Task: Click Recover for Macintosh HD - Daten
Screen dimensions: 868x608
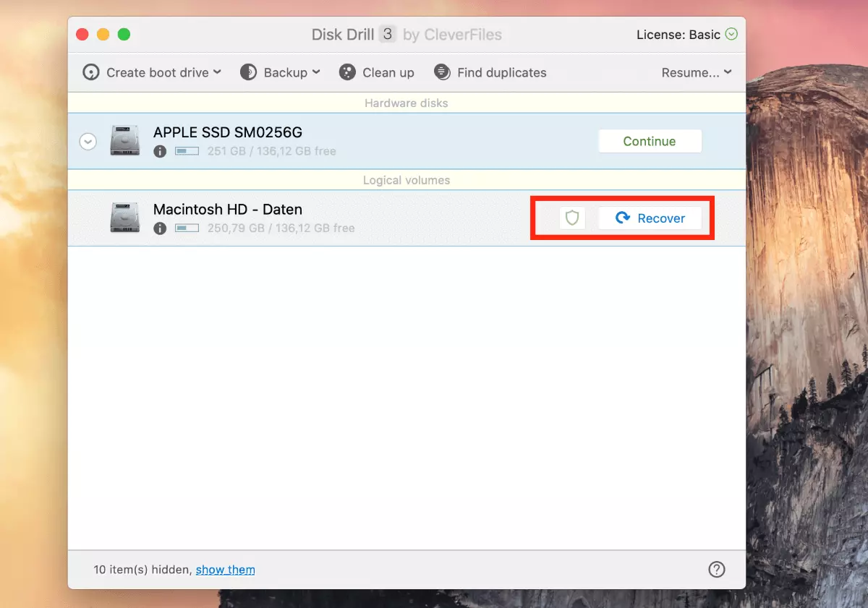Action: click(x=650, y=218)
